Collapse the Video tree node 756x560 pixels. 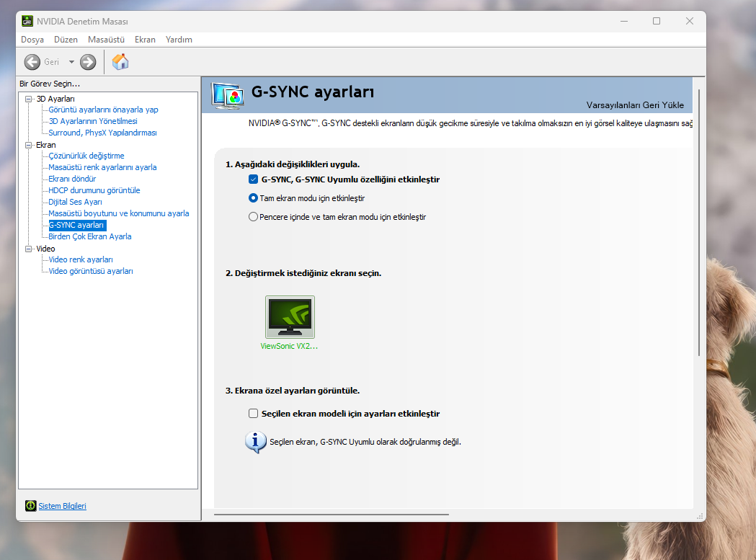[28, 249]
